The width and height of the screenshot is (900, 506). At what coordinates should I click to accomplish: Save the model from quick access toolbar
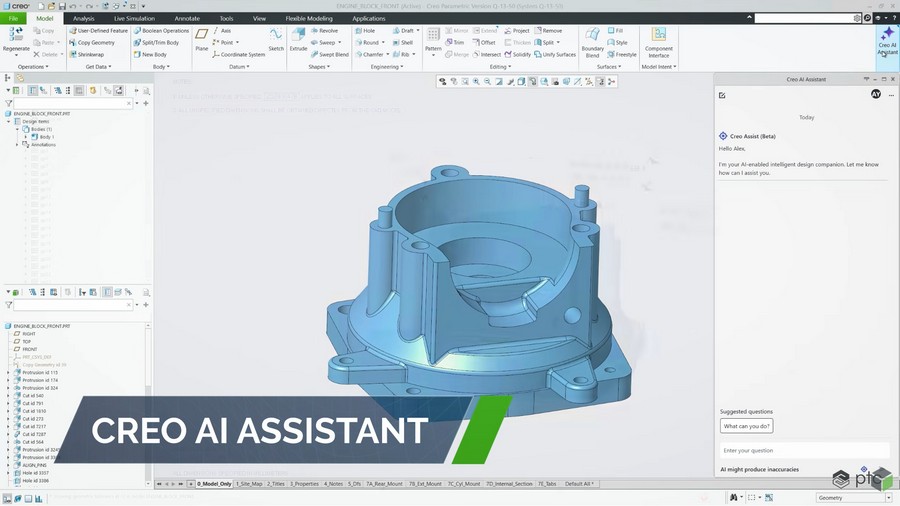(x=62, y=6)
